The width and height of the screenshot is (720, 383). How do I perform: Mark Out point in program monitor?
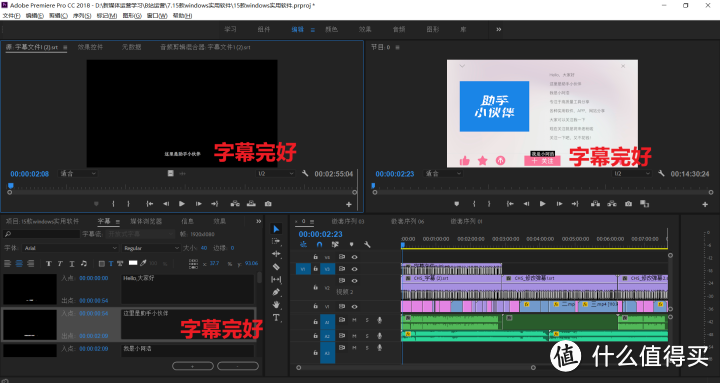pos(489,203)
